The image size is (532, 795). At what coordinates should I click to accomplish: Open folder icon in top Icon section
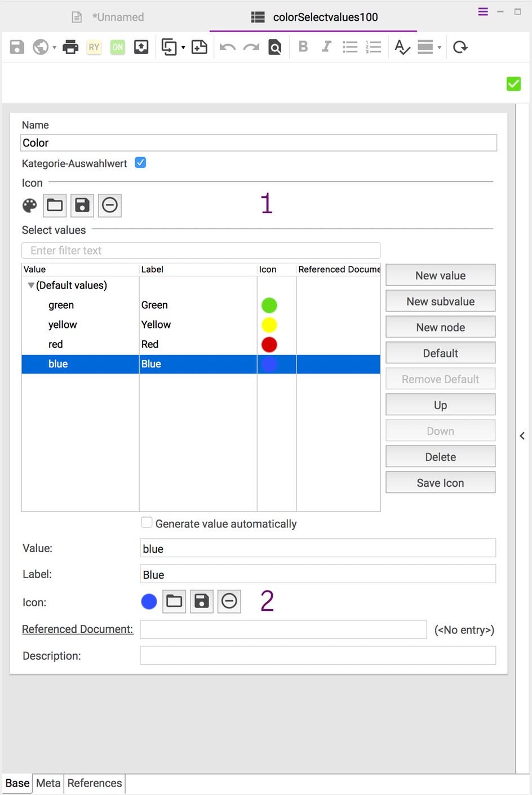pyautogui.click(x=55, y=205)
